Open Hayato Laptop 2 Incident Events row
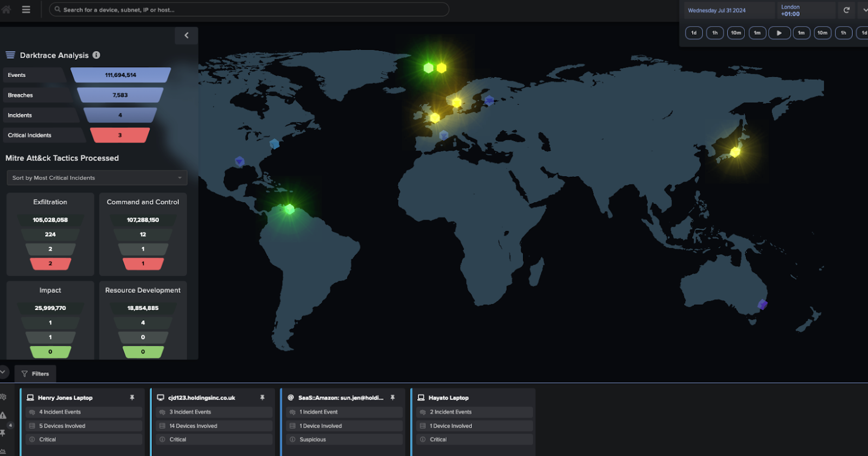 click(474, 412)
